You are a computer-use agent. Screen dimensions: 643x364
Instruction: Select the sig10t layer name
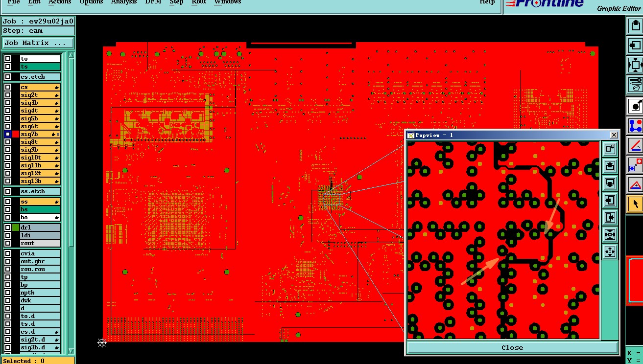click(x=40, y=158)
